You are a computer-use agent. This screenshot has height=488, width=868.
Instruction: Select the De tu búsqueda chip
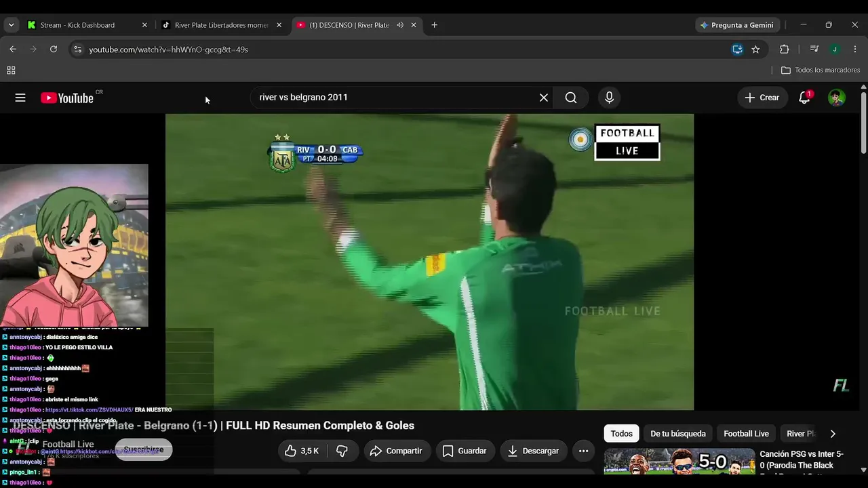[678, 434]
